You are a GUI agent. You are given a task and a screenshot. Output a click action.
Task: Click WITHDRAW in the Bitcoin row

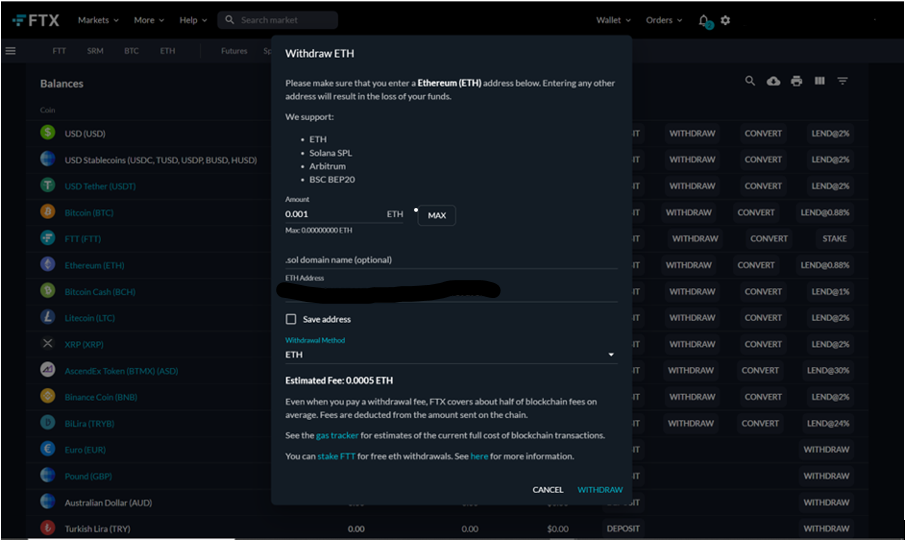[689, 213]
